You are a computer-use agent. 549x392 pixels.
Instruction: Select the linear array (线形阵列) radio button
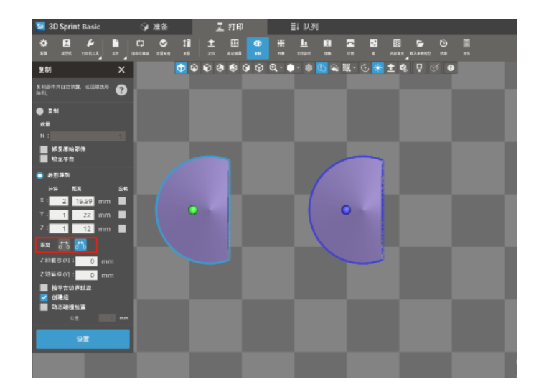(x=39, y=175)
